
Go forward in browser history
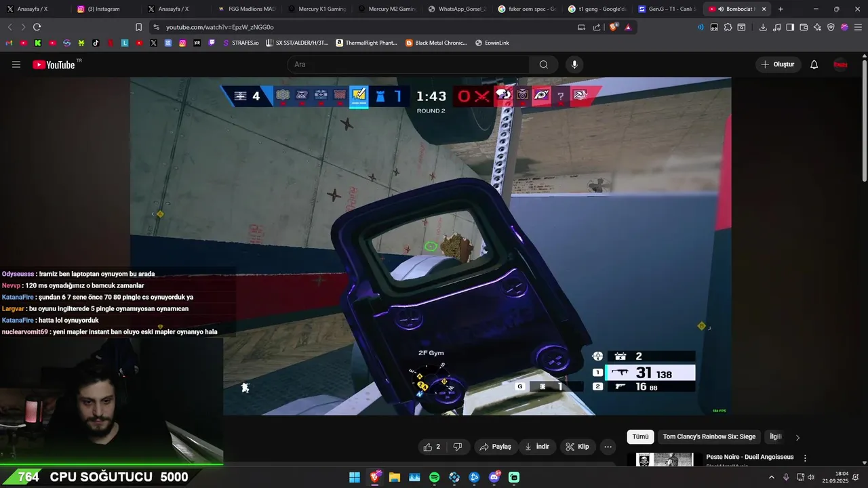22,27
